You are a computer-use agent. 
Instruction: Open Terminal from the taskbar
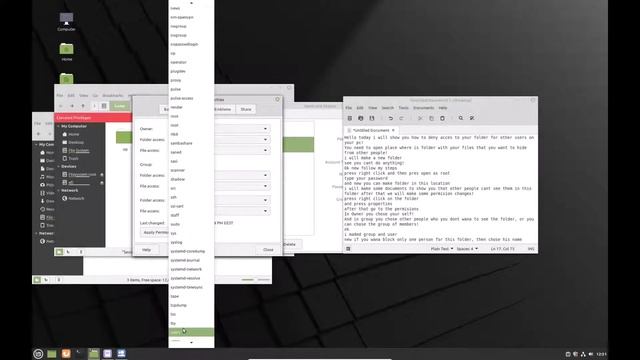80,353
